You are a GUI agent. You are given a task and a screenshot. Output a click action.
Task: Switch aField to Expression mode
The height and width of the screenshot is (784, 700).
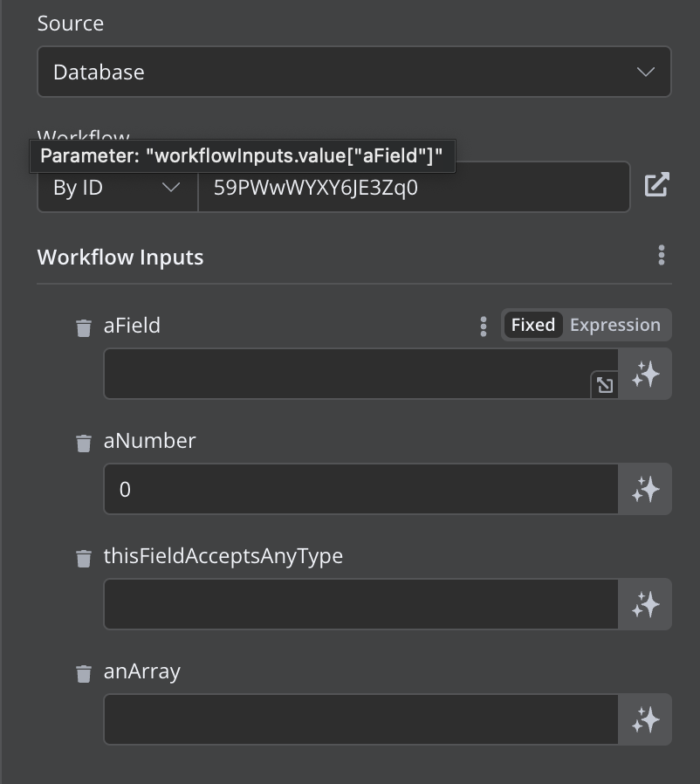(x=615, y=325)
